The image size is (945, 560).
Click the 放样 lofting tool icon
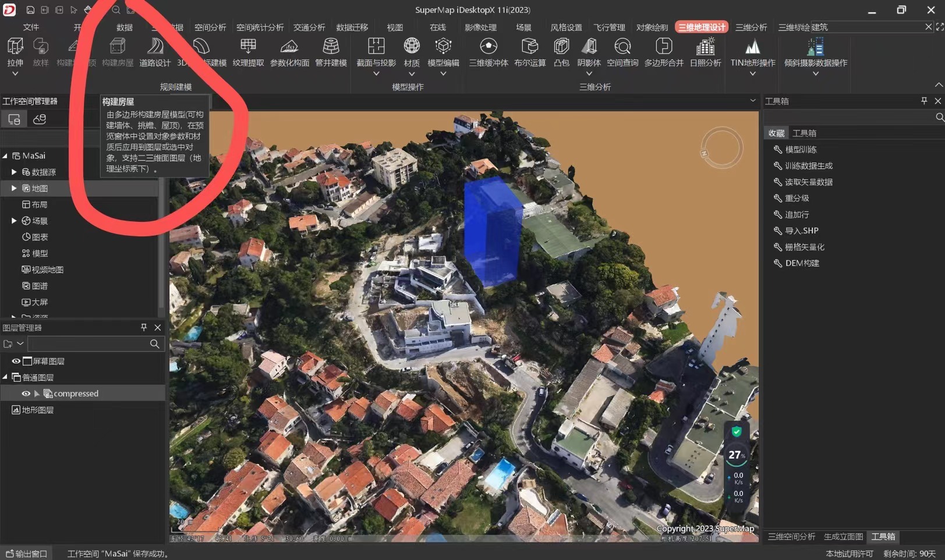[41, 46]
